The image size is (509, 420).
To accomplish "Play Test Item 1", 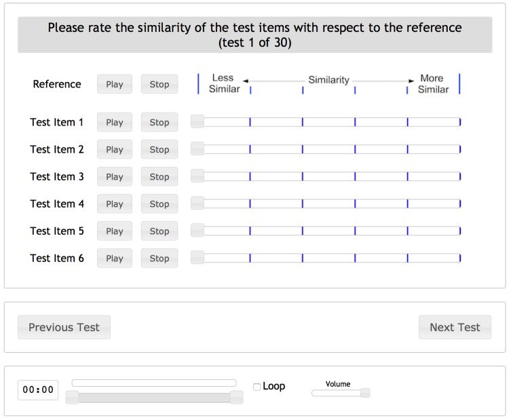I will pyautogui.click(x=115, y=122).
